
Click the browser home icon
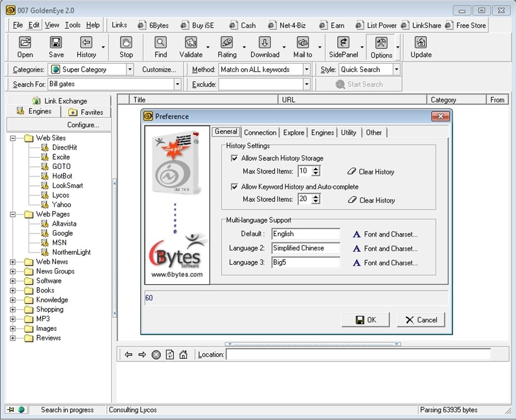point(183,354)
